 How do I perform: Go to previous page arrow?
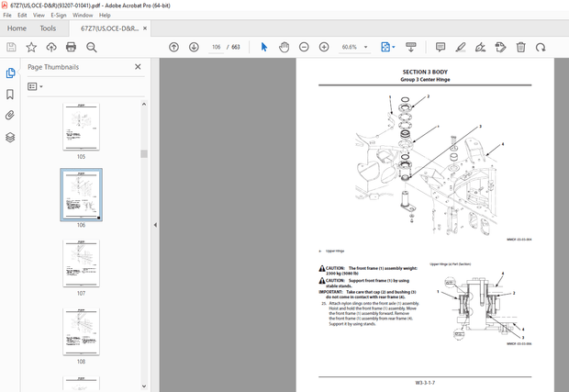coord(174,47)
